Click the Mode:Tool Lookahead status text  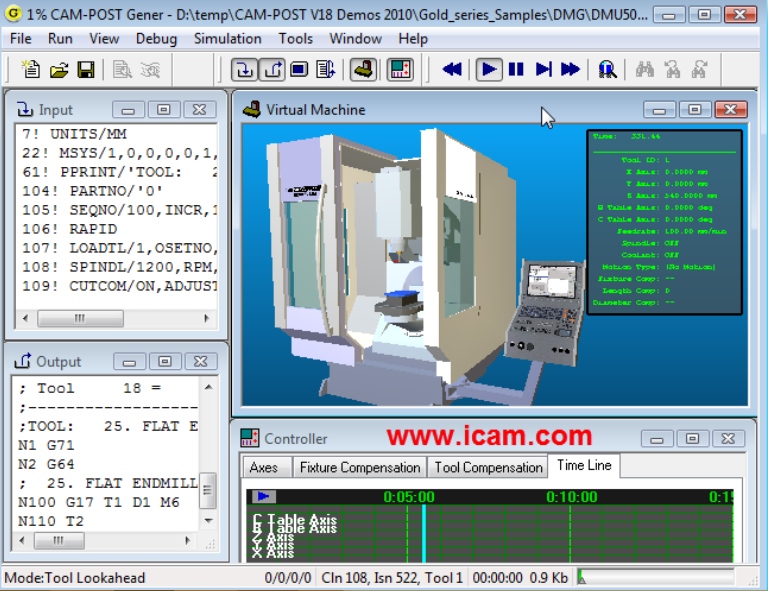(x=74, y=578)
